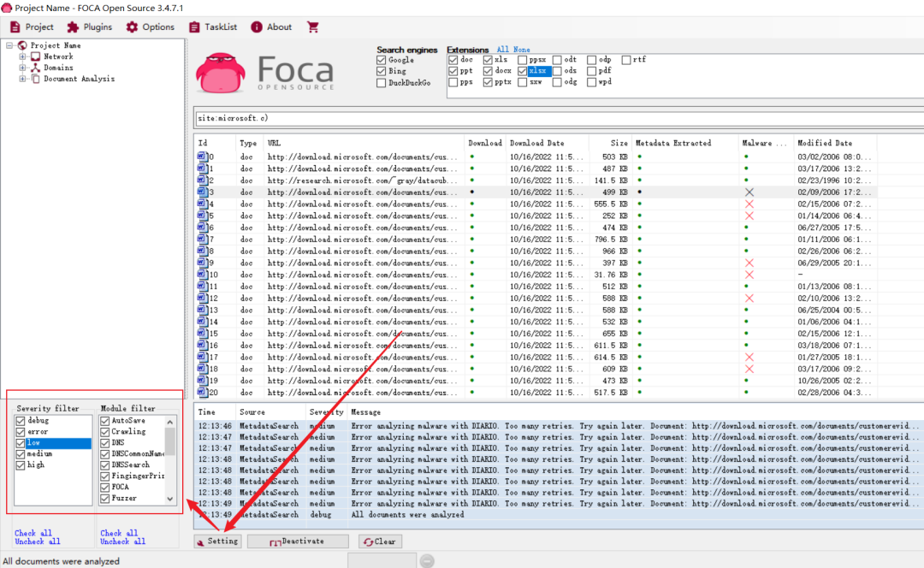This screenshot has width=924, height=568.
Task: Click the Network monitor icon
Action: 35,56
